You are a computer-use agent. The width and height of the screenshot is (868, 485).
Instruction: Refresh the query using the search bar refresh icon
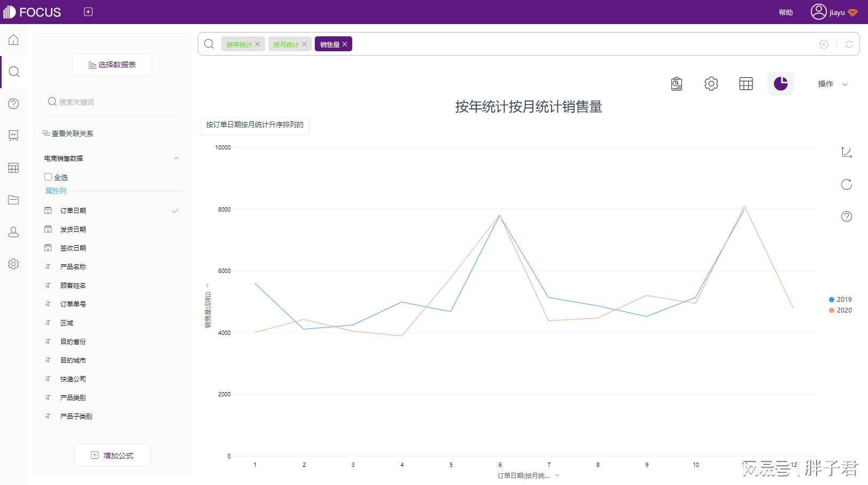point(849,44)
